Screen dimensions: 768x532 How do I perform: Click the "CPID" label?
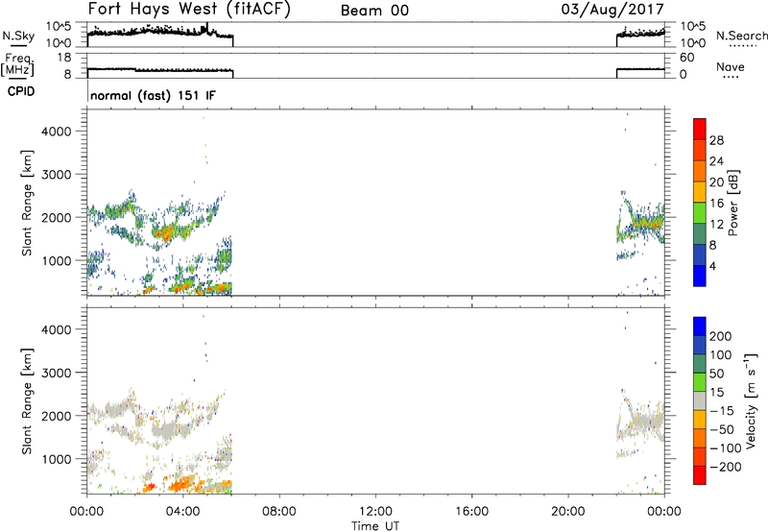(x=21, y=91)
